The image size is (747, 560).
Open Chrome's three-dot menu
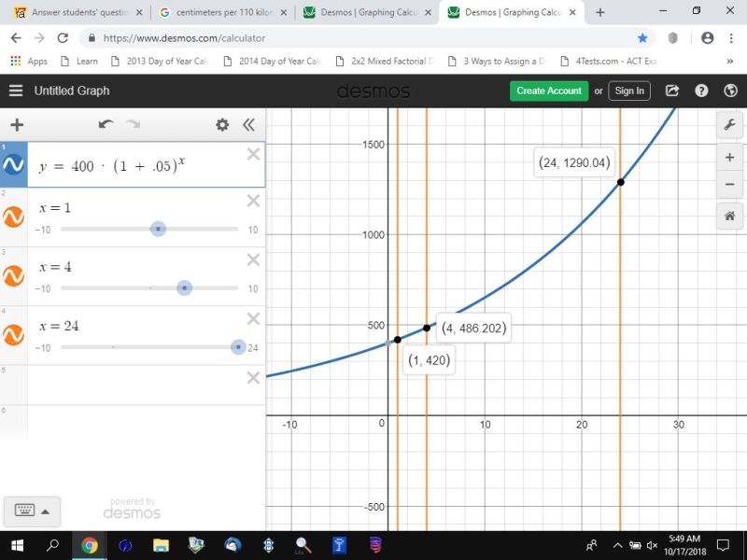coord(731,38)
